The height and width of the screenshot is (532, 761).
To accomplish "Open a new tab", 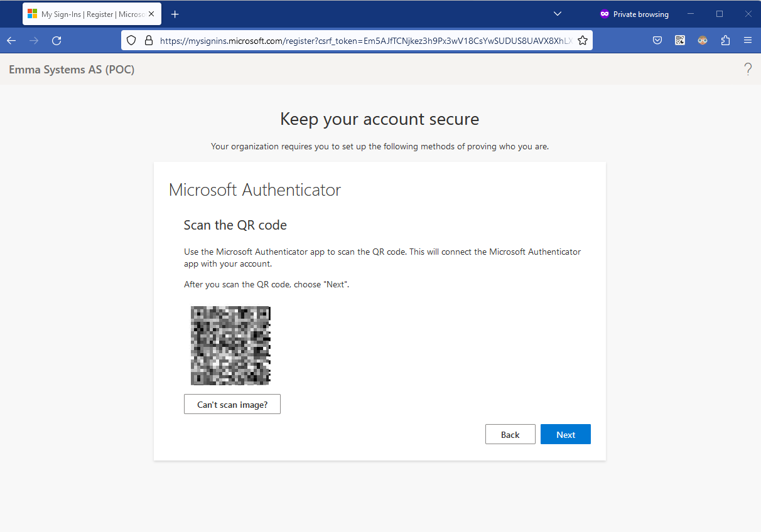I will point(175,14).
